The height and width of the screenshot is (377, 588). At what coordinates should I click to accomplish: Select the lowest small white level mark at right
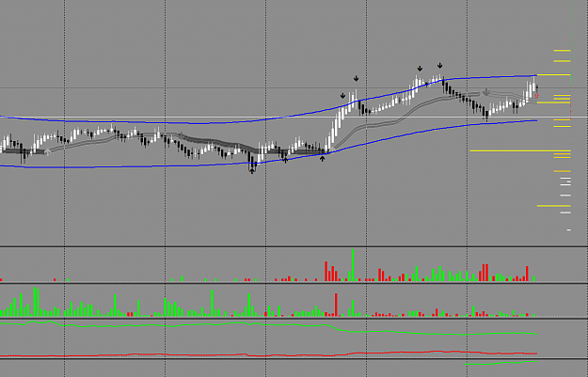569,230
